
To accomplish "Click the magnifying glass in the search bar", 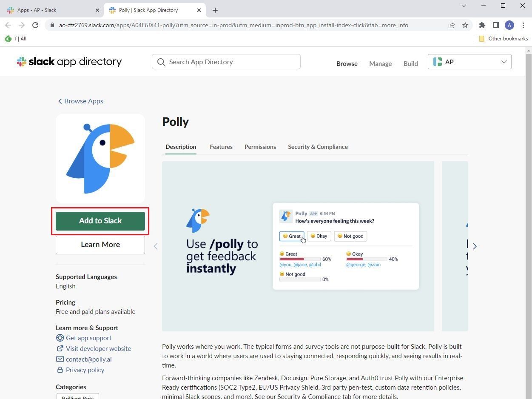I will (162, 62).
